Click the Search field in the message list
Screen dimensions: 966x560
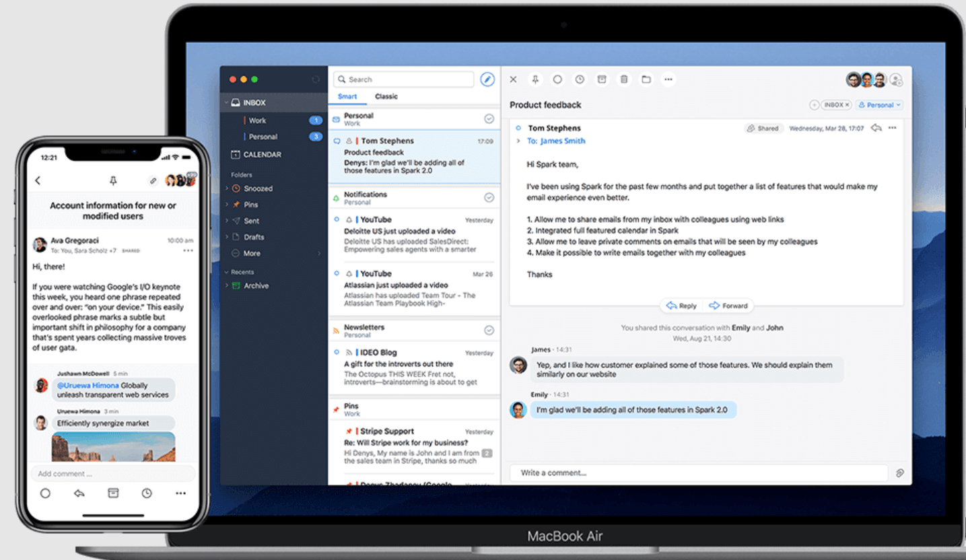tap(404, 79)
